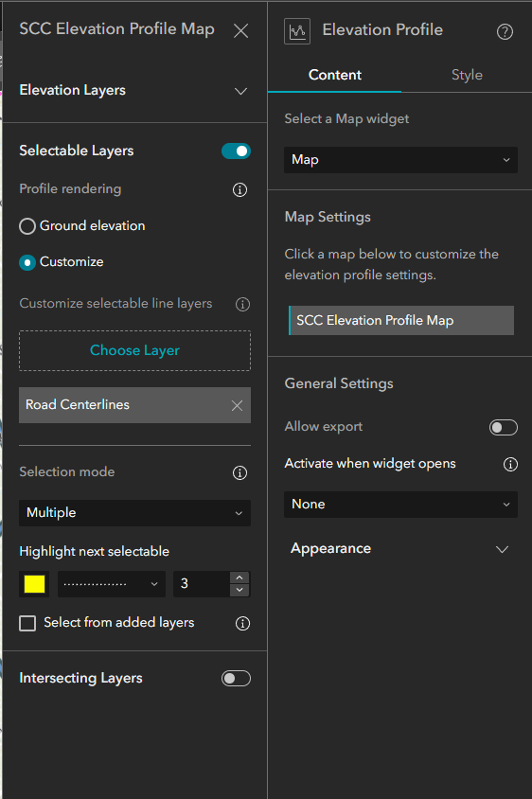The image size is (532, 799).
Task: Close the SCC Elevation Profile Map panel
Action: pyautogui.click(x=241, y=30)
